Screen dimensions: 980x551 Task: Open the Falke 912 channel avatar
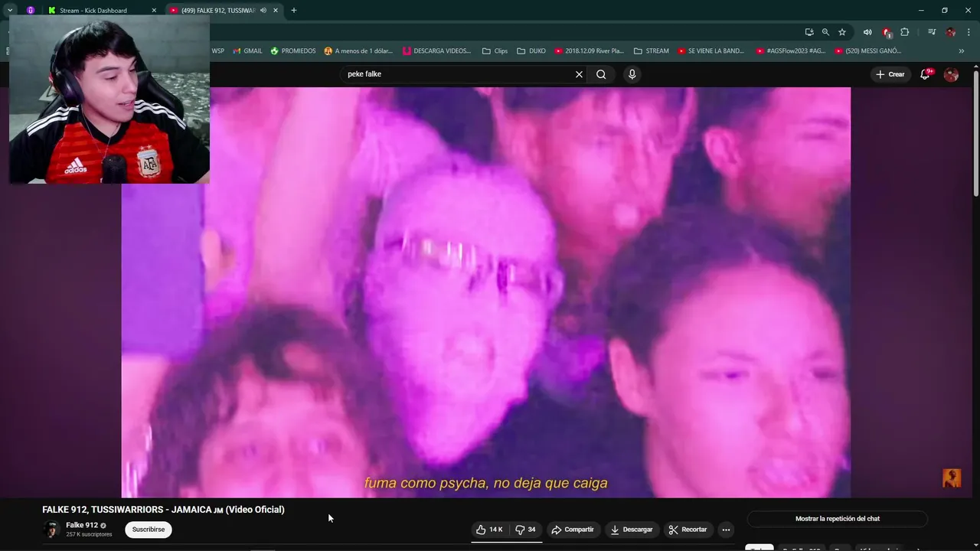pos(51,529)
